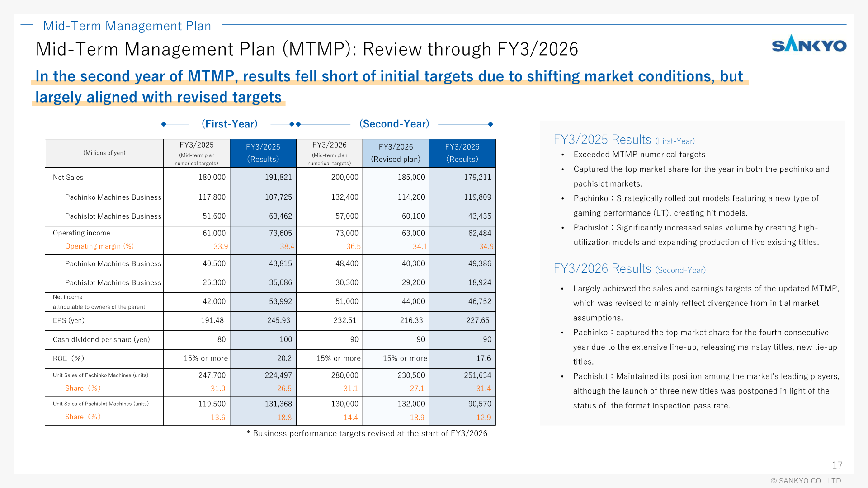Select the ROE value 17.6
Screen dimensions: 868x488
click(x=483, y=359)
